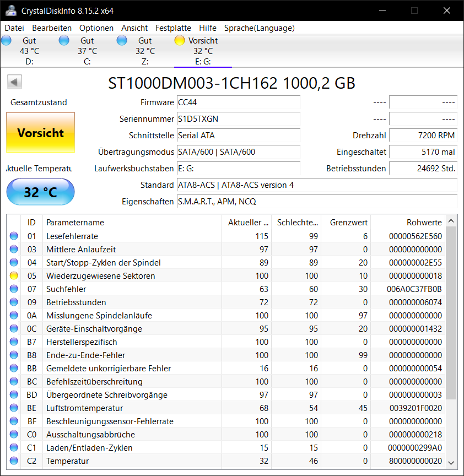The height and width of the screenshot is (476, 464).
Task: Click scroll down arrow of SMART list
Action: pyautogui.click(x=451, y=463)
